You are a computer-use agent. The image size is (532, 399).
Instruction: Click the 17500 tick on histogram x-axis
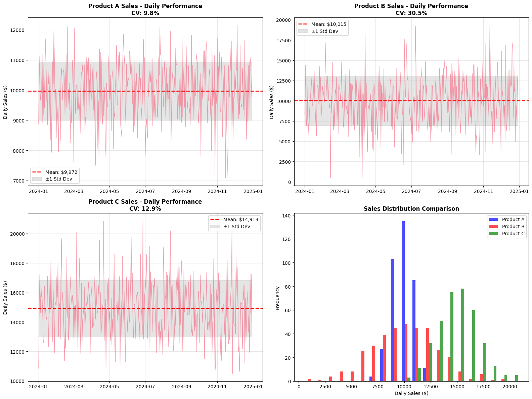[484, 387]
